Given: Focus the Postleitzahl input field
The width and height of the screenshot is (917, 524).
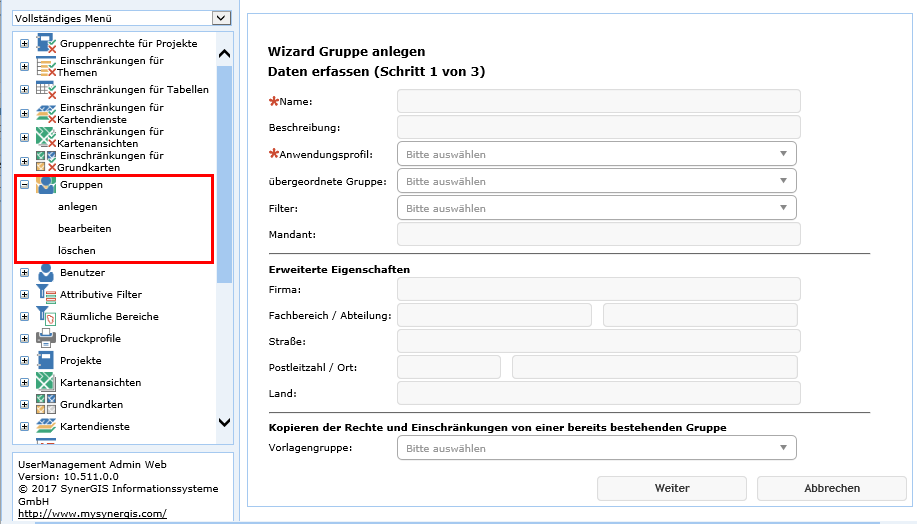Looking at the screenshot, I should pos(449,367).
